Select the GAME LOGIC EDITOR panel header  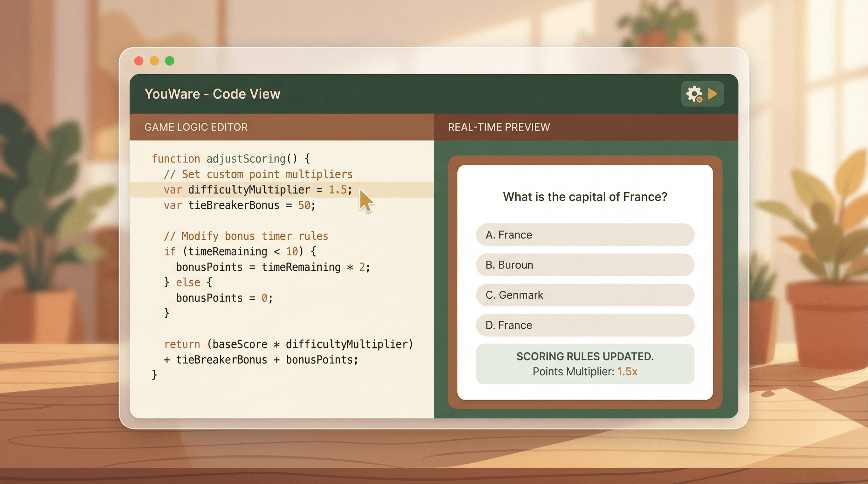tap(282, 127)
